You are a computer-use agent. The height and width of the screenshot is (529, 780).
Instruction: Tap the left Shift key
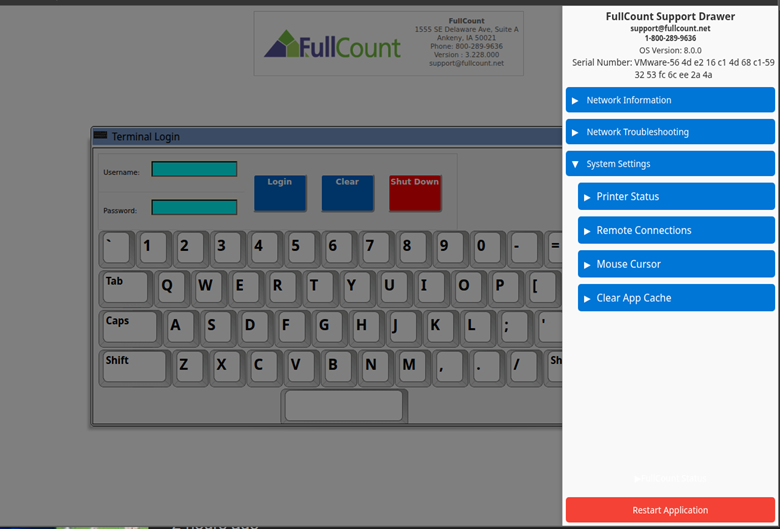[x=135, y=368]
